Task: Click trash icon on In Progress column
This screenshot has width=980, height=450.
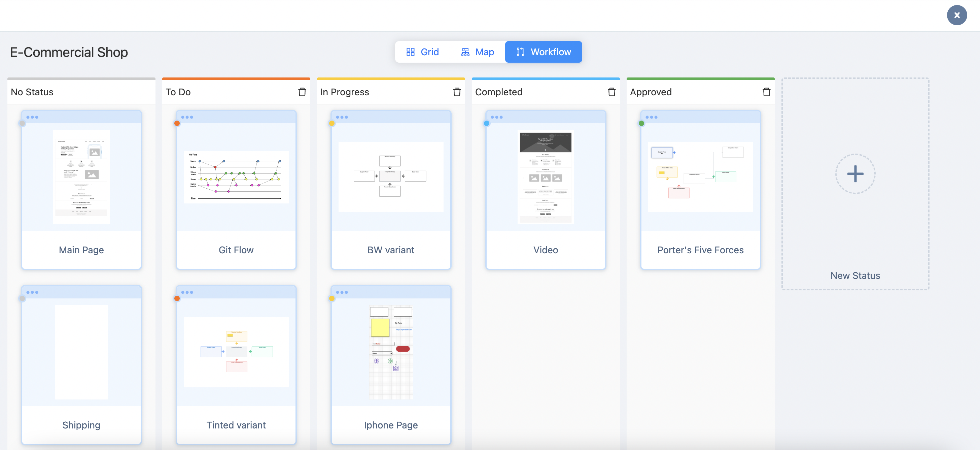Action: click(x=457, y=92)
